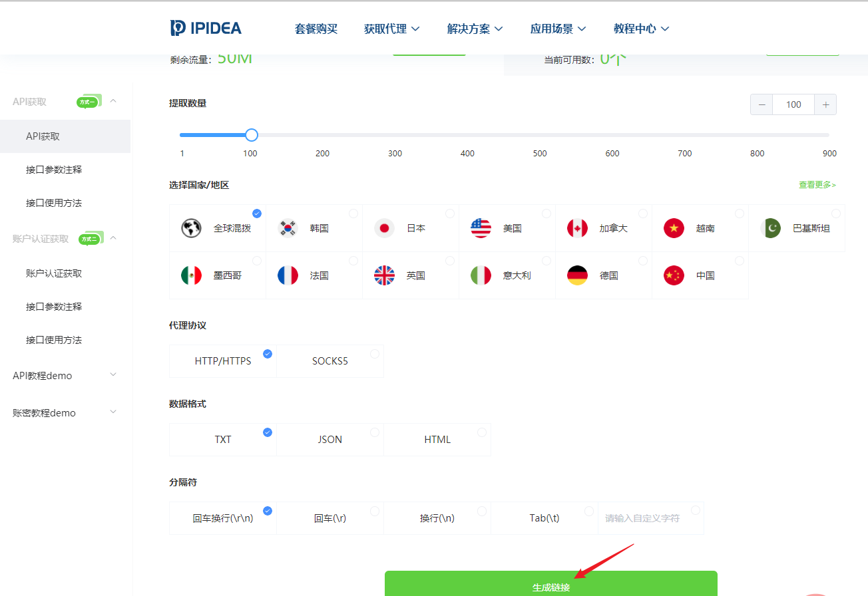Choose the South Korea flag icon
Screen dimensions: 868x596
tap(288, 228)
